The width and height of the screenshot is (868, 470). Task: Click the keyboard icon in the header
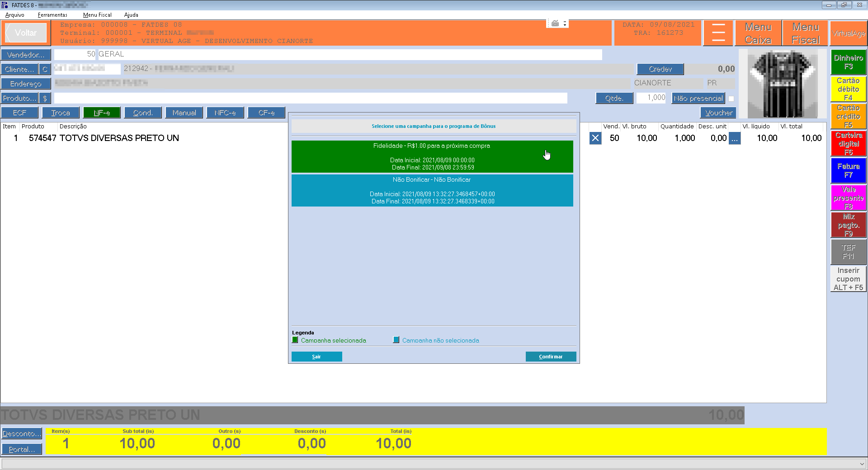555,23
